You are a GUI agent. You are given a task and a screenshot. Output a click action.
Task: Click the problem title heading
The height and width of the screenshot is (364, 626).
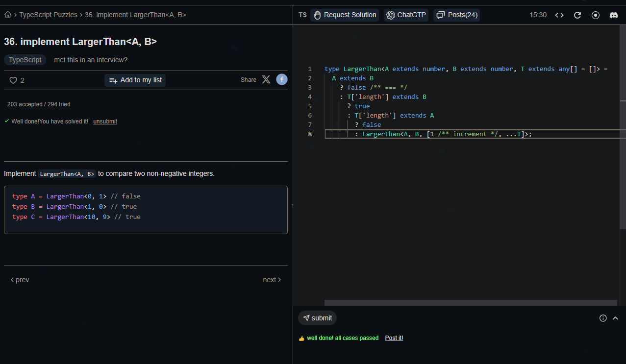pos(80,42)
